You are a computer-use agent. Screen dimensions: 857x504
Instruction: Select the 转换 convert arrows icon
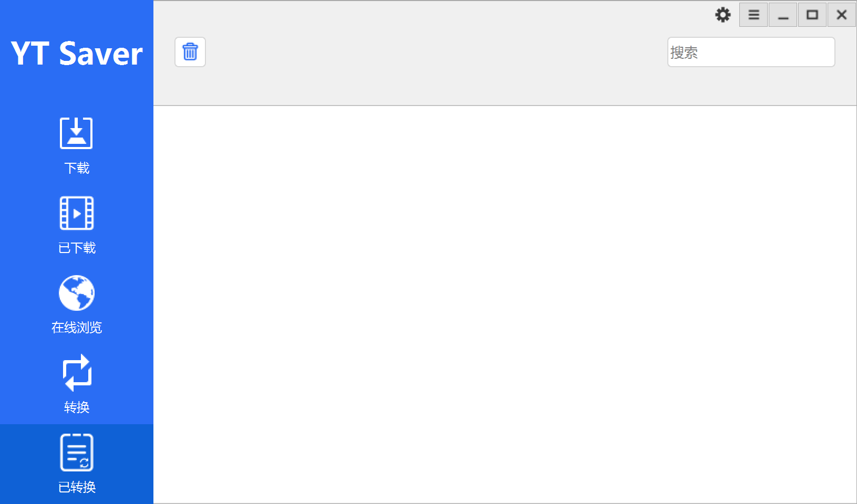[x=77, y=373]
